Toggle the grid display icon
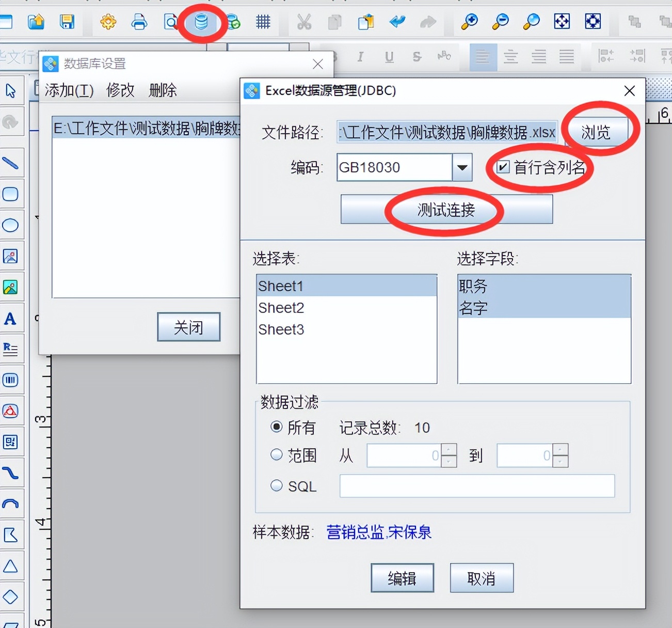This screenshot has width=672, height=628. (x=263, y=22)
